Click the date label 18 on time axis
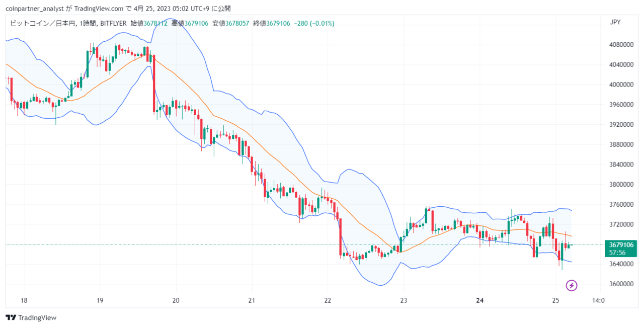Viewport: 644px width, 327px height. [x=24, y=300]
